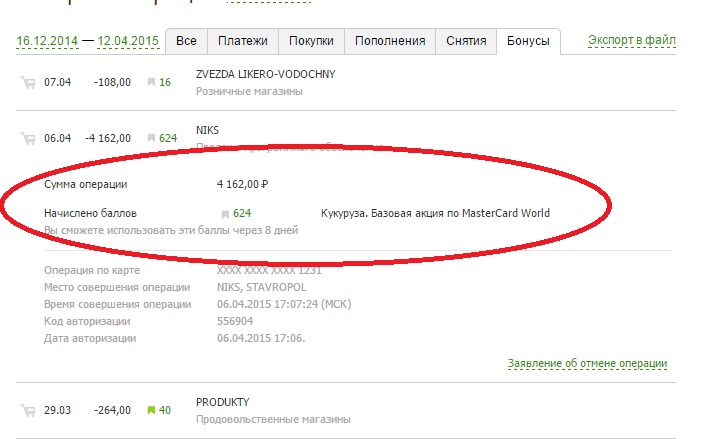711x439 pixels.
Task: Collapse the NIKS transaction details
Action: tap(208, 130)
